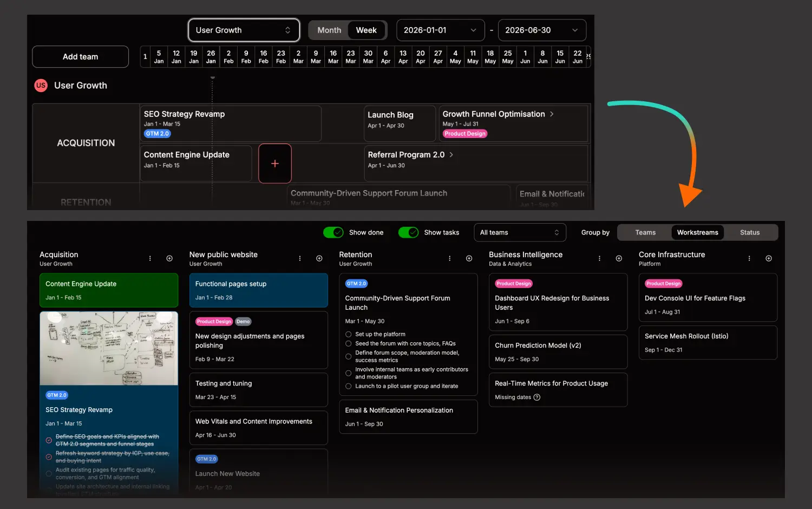Switch Group by to Teams

click(x=645, y=232)
